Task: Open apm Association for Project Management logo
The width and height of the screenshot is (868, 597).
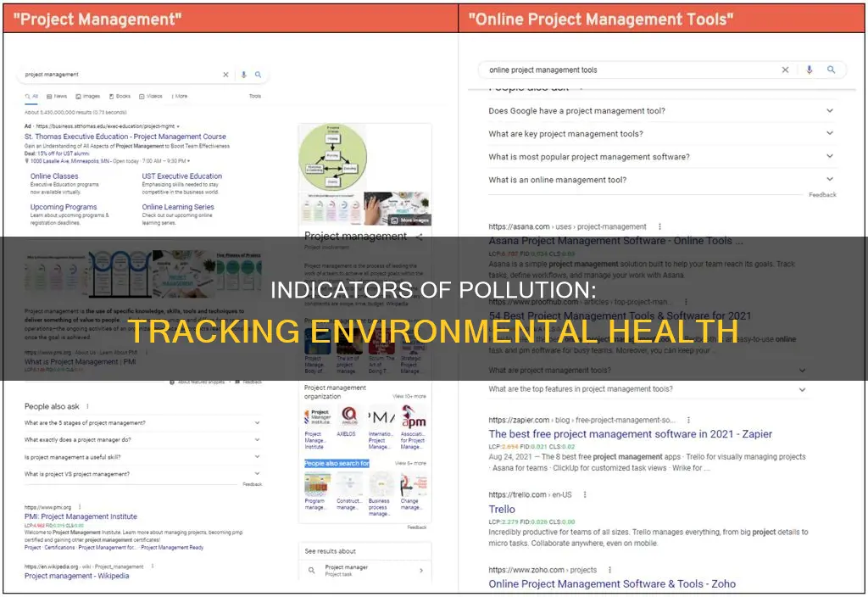Action: click(414, 416)
